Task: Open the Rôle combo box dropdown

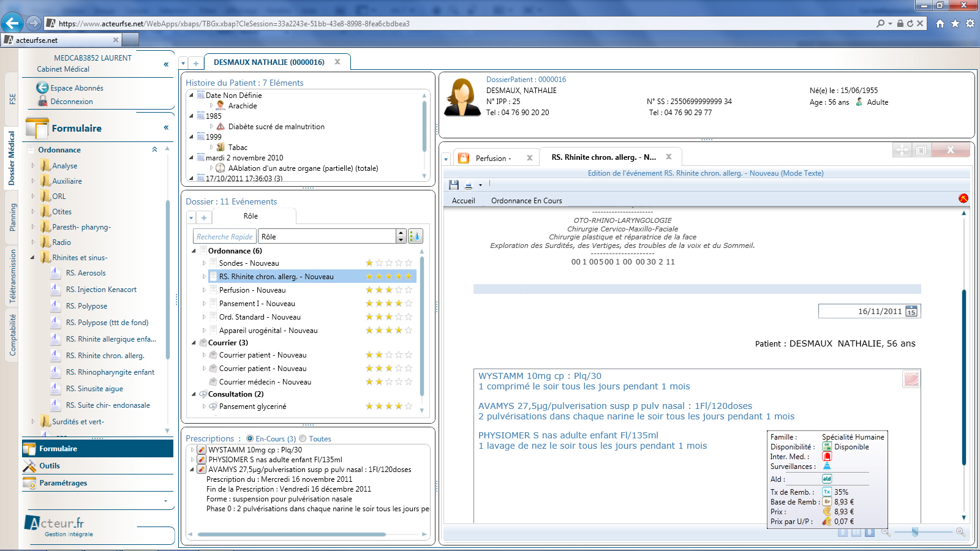Action: point(401,236)
